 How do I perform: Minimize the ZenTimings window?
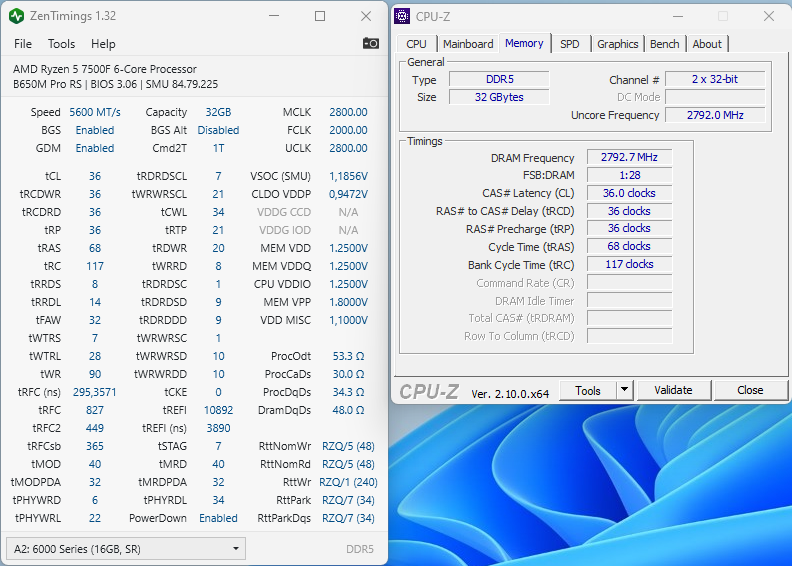click(x=274, y=16)
